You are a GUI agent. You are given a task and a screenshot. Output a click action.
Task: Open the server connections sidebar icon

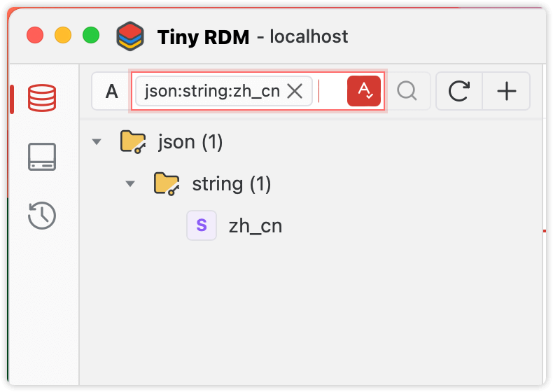pyautogui.click(x=42, y=157)
